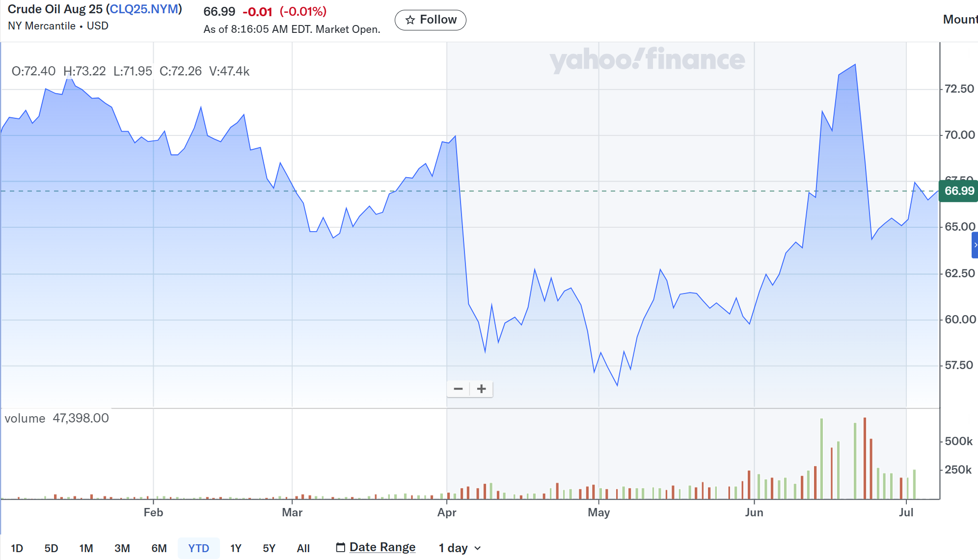Click the 66.99 current price marker
Image resolution: width=978 pixels, height=560 pixels.
tap(958, 191)
